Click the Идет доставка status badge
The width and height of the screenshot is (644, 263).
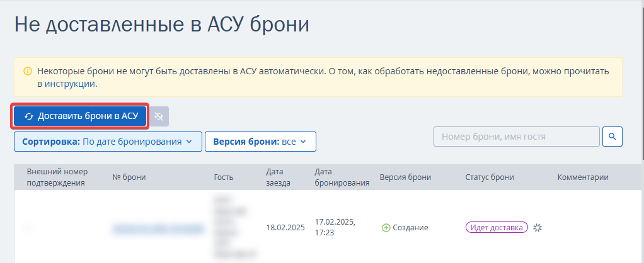(497, 227)
